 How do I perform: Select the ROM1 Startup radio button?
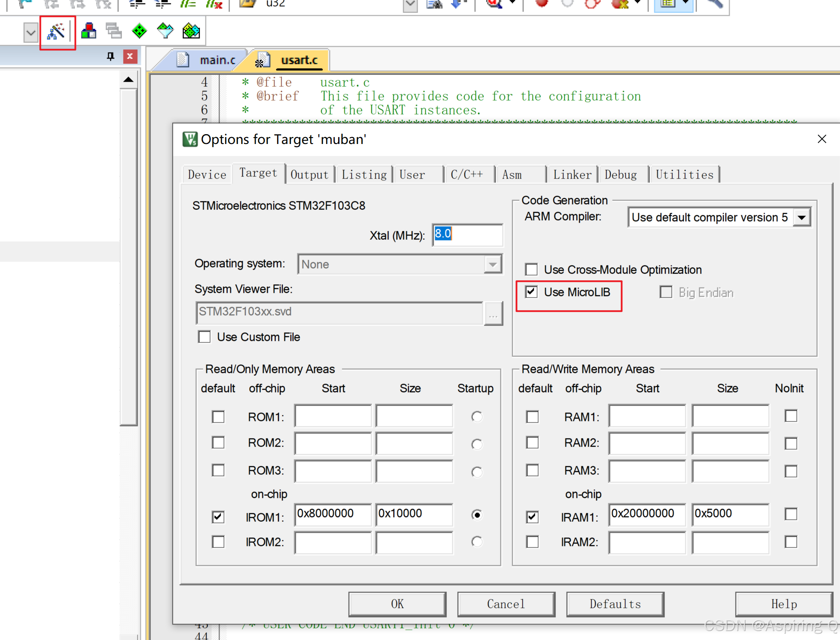pyautogui.click(x=477, y=417)
